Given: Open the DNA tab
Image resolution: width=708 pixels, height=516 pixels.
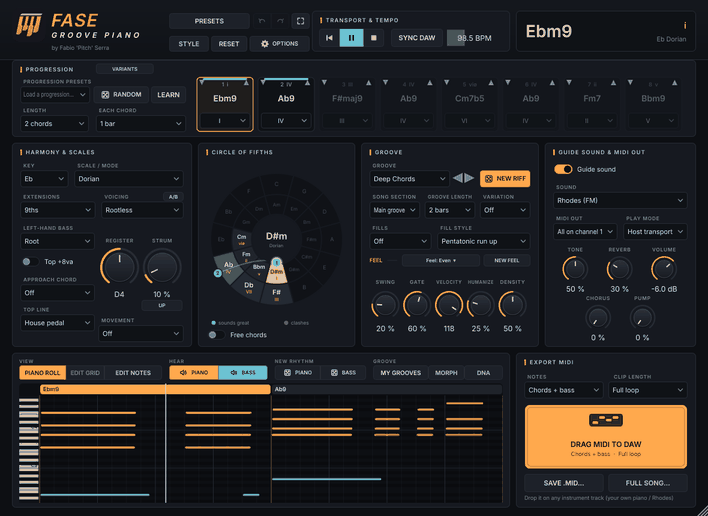Looking at the screenshot, I should click(x=484, y=373).
